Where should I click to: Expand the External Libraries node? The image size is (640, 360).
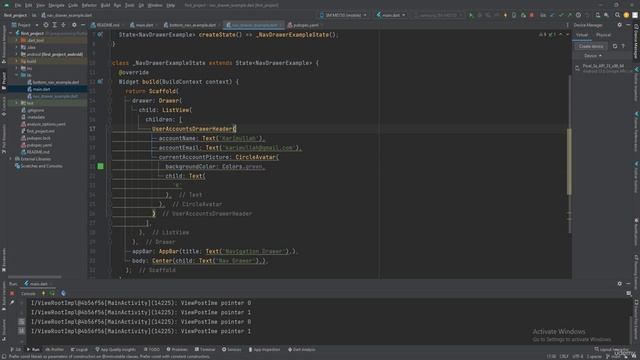click(x=11, y=159)
